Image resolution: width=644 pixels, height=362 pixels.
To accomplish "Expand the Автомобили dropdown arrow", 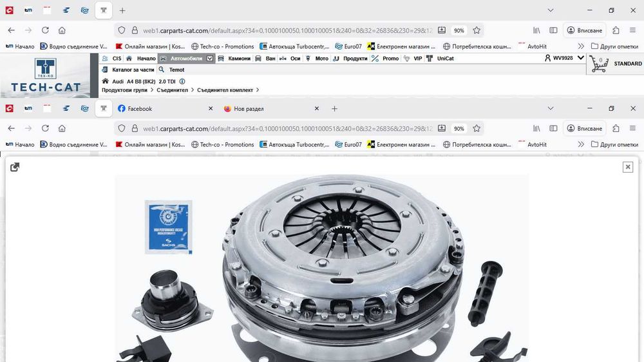I will point(210,59).
